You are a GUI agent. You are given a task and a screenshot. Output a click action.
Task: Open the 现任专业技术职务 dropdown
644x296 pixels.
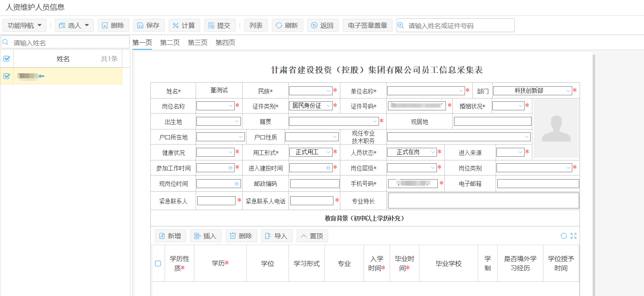tap(459, 137)
